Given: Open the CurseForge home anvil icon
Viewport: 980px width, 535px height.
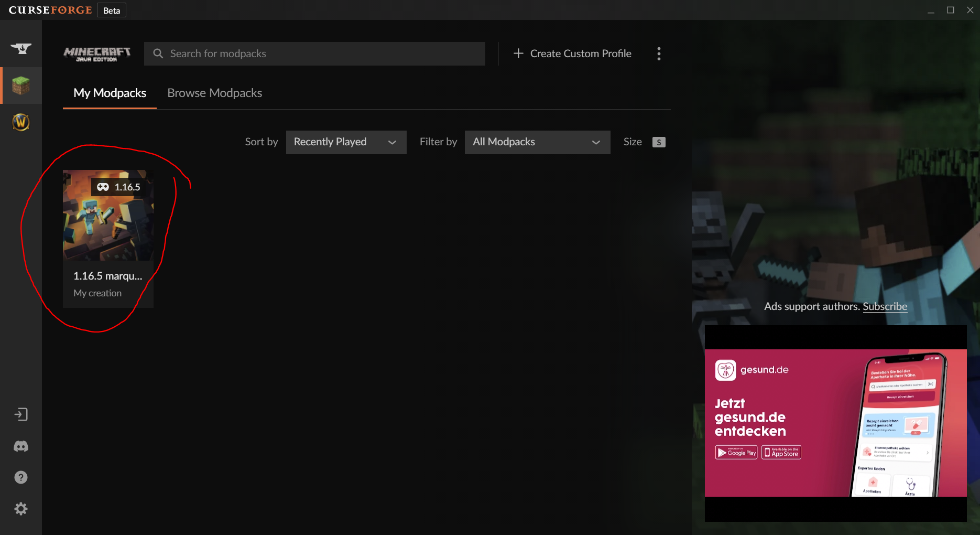Looking at the screenshot, I should click(21, 49).
